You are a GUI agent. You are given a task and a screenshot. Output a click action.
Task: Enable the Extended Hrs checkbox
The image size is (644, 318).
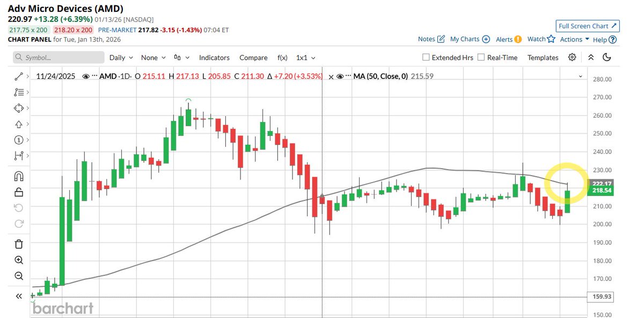426,57
